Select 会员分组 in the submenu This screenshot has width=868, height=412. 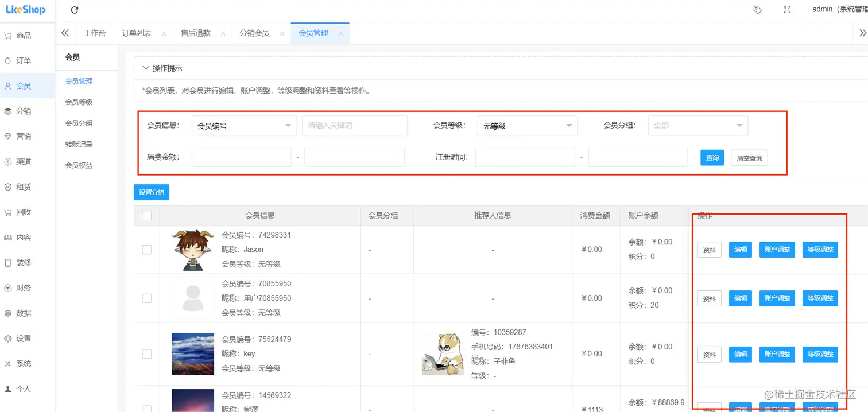pyautogui.click(x=79, y=123)
